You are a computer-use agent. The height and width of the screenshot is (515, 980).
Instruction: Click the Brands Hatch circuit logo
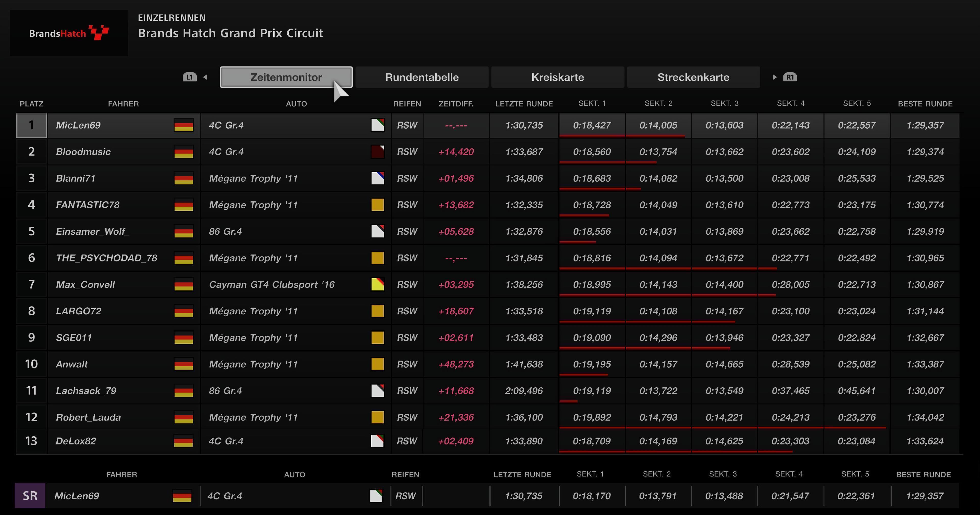point(69,33)
